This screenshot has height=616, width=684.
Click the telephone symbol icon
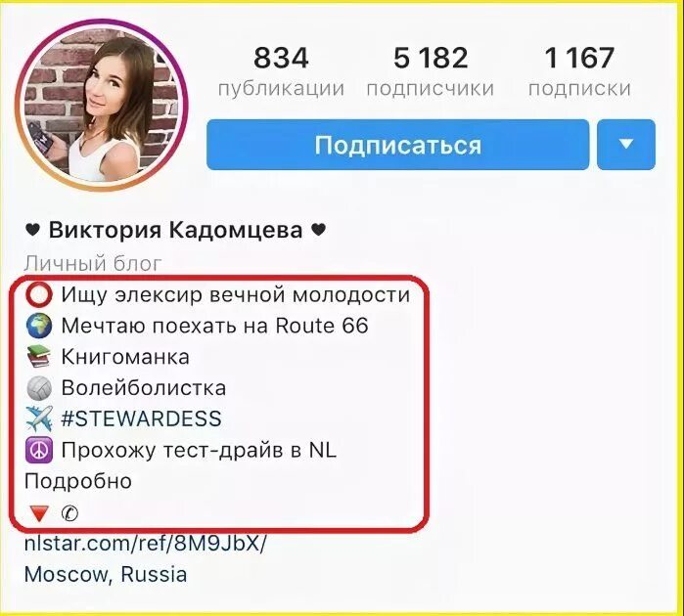pyautogui.click(x=69, y=513)
